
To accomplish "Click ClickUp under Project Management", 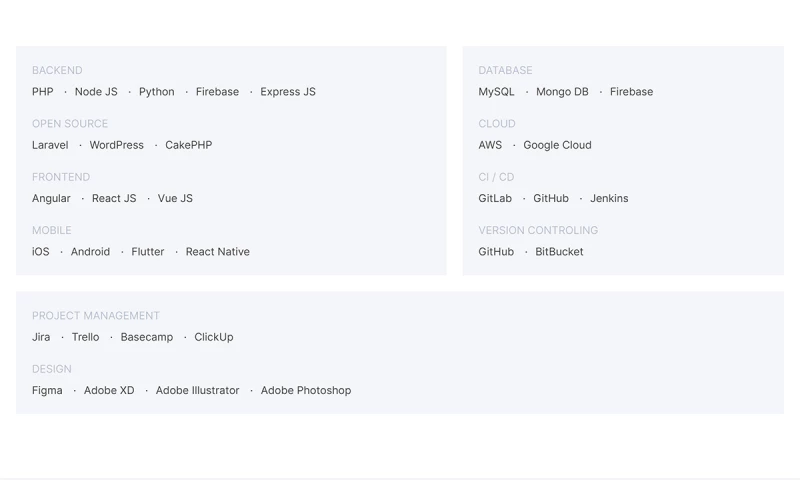I will (x=214, y=337).
